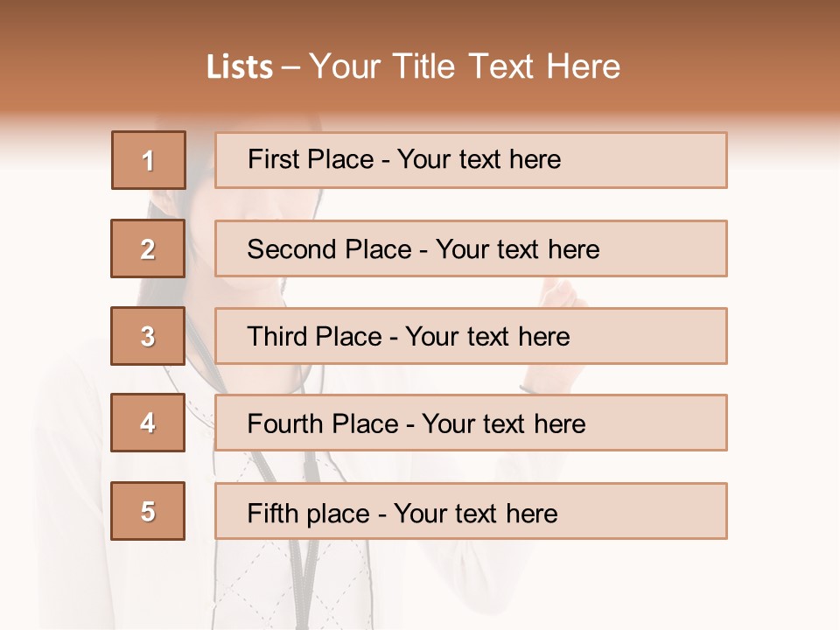Click the Third Place text bar
Viewport: 840px width, 630px height.
471,336
